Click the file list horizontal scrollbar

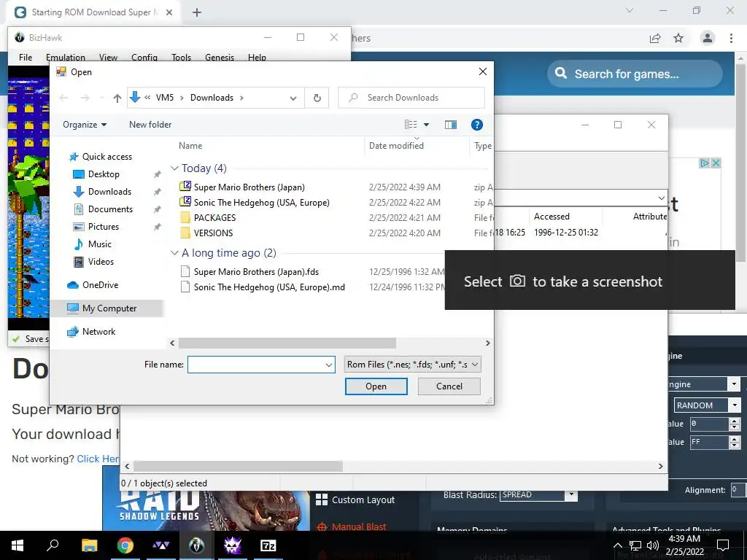(287, 343)
